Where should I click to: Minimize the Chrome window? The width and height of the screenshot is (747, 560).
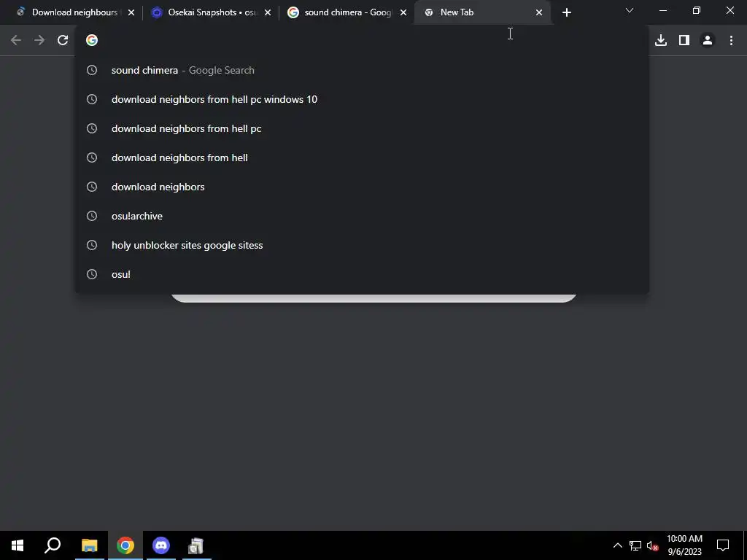tap(662, 10)
